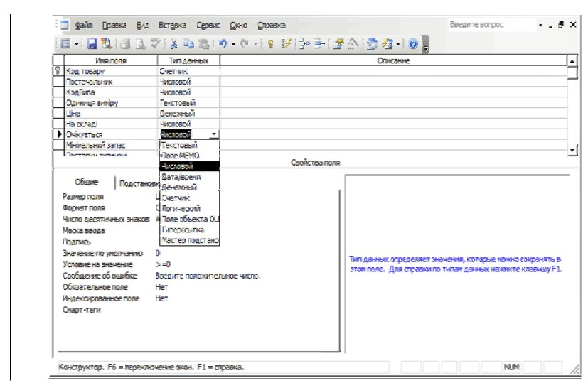The height and width of the screenshot is (383, 588).
Task: Choose highlighted Числовой in the dropdown list
Action: 190,166
